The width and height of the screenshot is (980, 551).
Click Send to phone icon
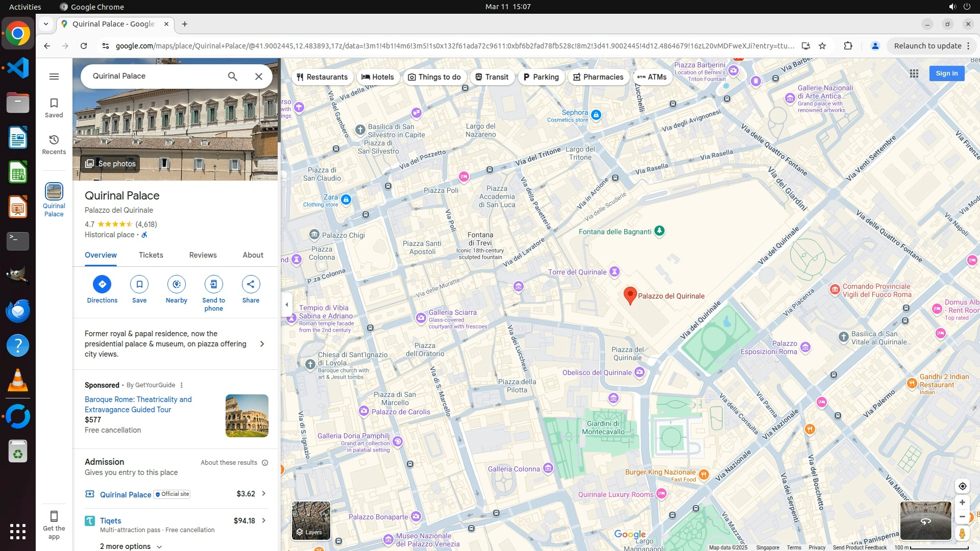coord(213,284)
